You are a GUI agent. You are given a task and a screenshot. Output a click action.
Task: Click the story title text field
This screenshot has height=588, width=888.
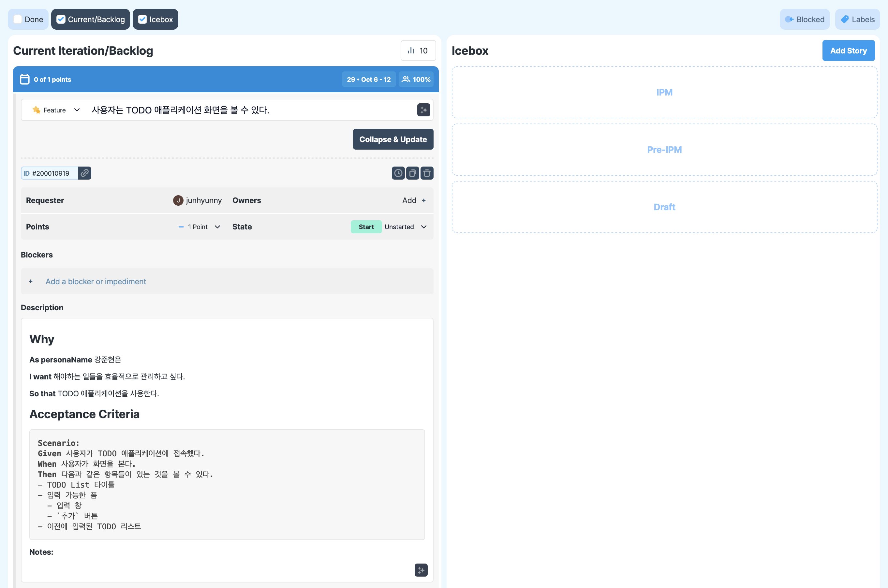tap(247, 110)
